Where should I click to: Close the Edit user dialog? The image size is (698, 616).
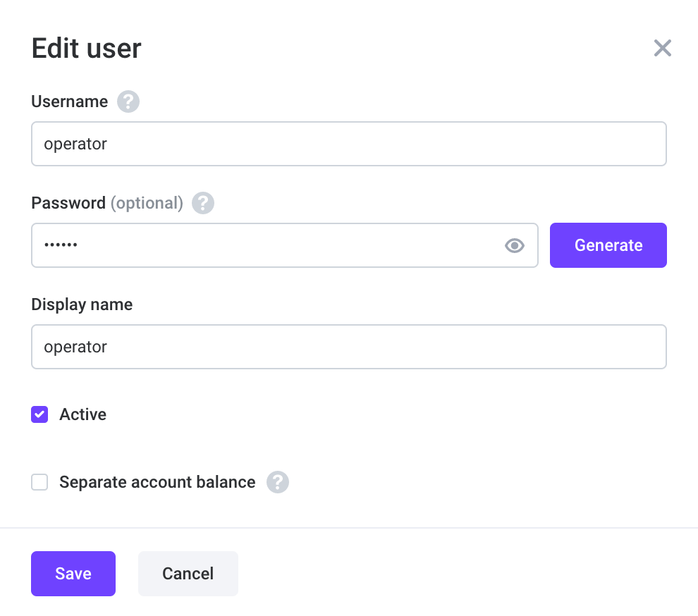(x=662, y=48)
